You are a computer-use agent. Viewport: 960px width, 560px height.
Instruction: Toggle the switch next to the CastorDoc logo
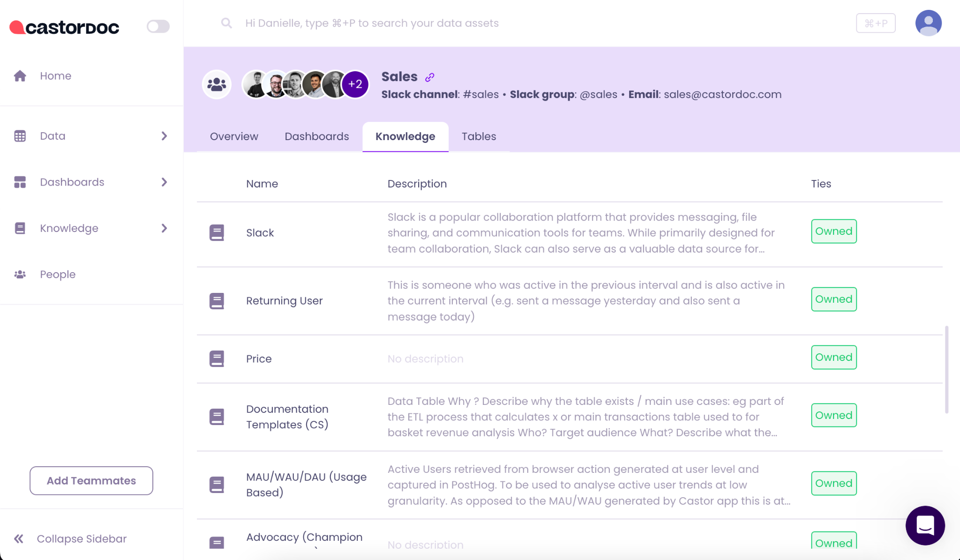[x=158, y=27]
